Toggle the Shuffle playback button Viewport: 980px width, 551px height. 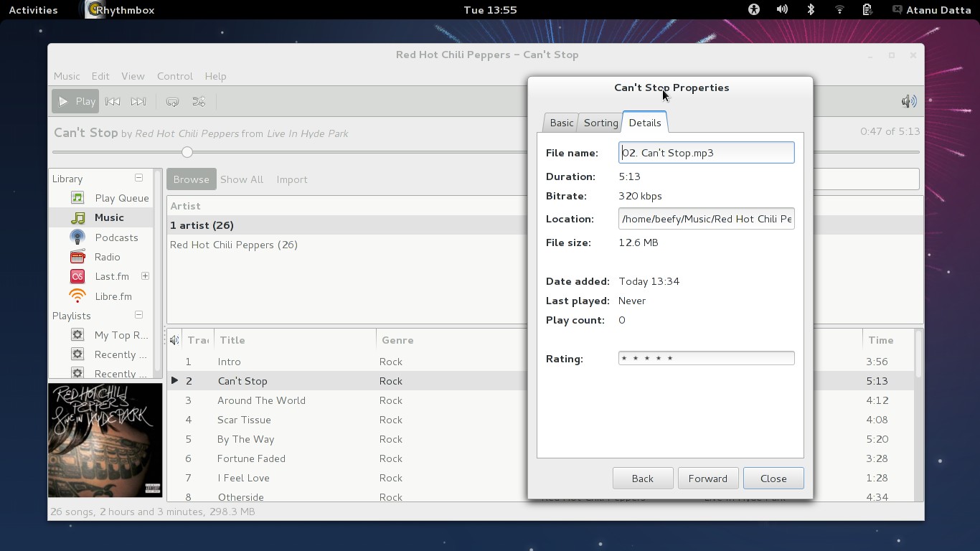coord(199,102)
